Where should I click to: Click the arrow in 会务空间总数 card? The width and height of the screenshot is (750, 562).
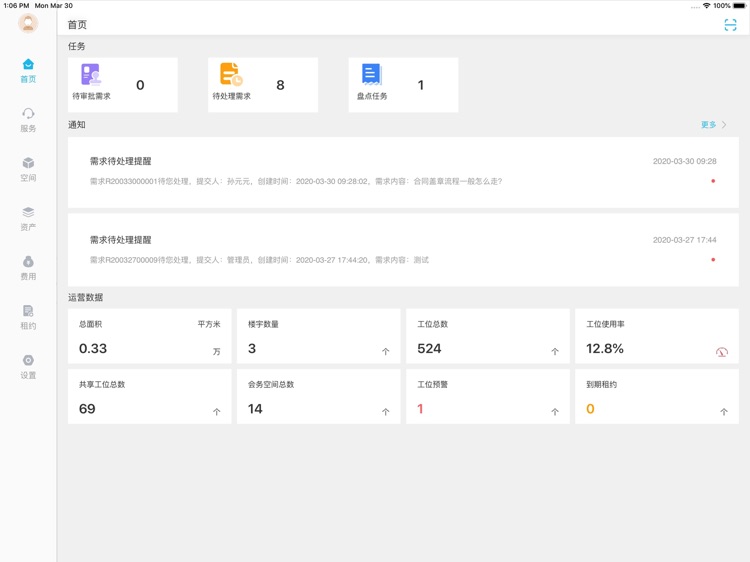[386, 412]
